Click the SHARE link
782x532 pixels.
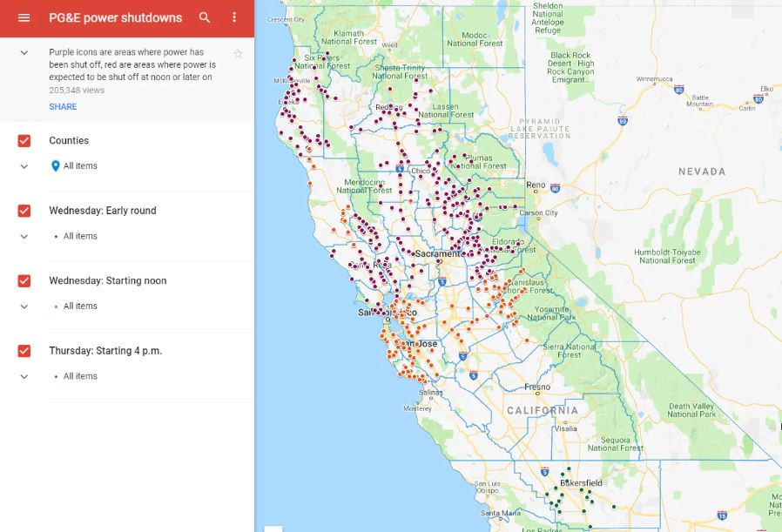63,107
